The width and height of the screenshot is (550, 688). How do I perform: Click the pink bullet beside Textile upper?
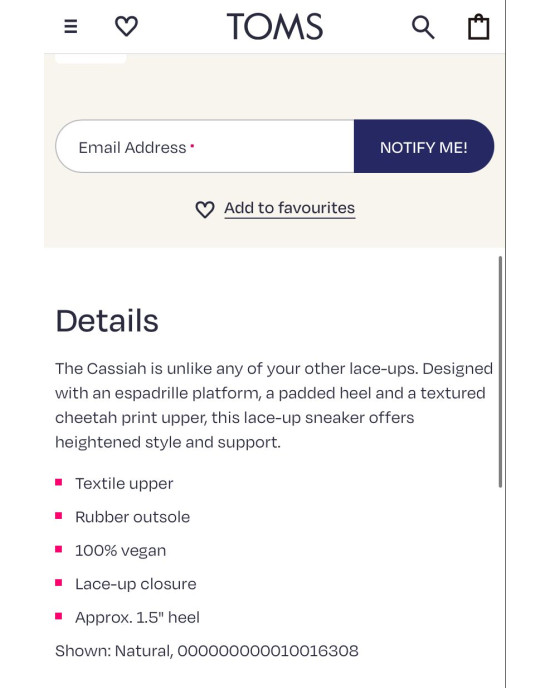tap(58, 482)
